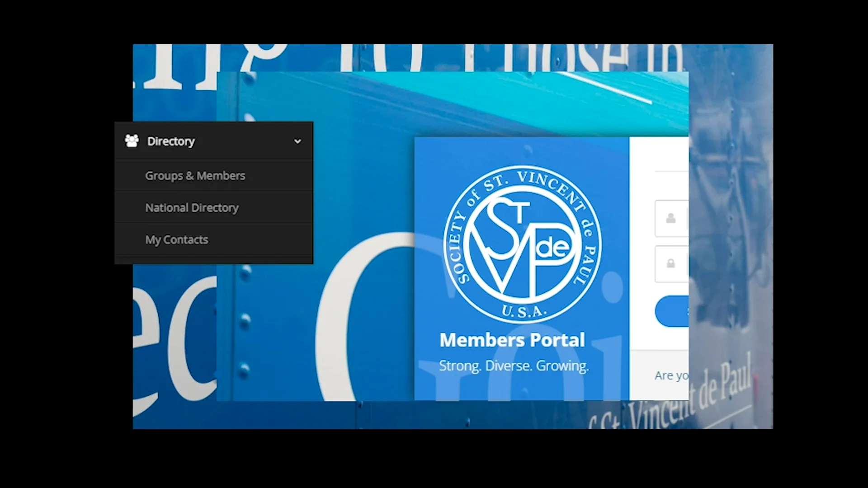Click into the username input field
This screenshot has height=488, width=868.
(x=687, y=219)
